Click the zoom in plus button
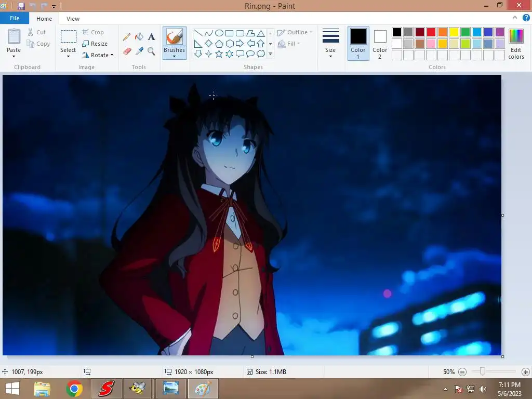This screenshot has width=532, height=399. pyautogui.click(x=526, y=372)
